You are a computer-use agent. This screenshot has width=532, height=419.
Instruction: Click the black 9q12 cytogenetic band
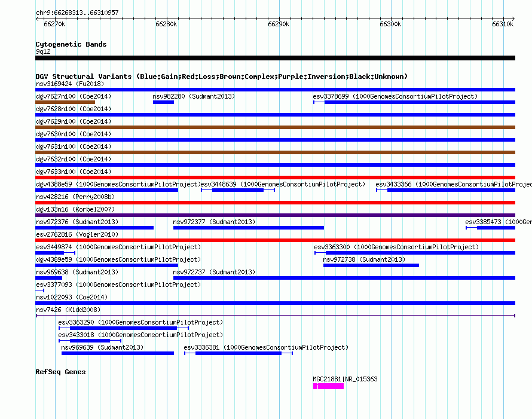pyautogui.click(x=275, y=58)
